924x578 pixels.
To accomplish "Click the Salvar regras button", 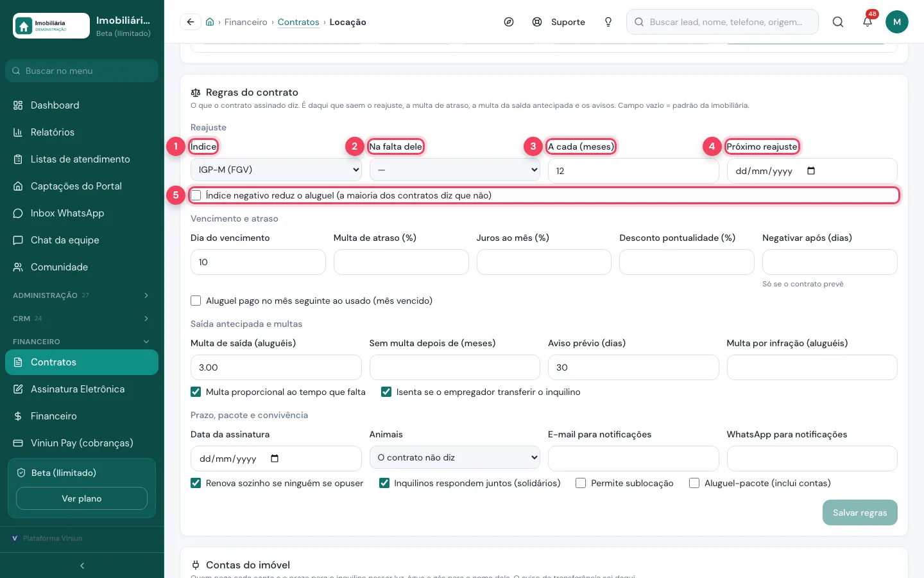I will (860, 512).
